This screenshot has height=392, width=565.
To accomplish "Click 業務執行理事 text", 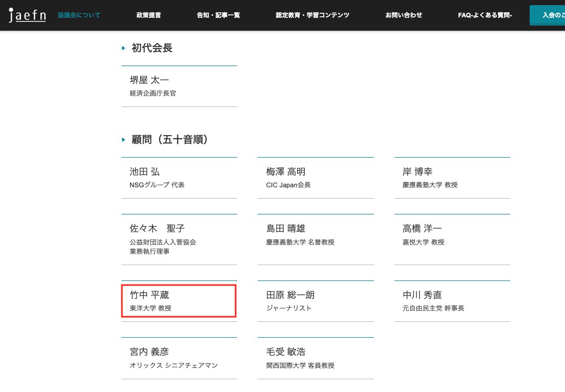I will coord(150,251).
